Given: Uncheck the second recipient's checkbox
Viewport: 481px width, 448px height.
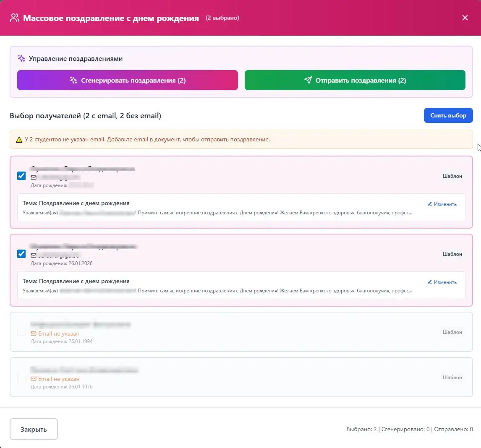Looking at the screenshot, I should click(x=21, y=254).
